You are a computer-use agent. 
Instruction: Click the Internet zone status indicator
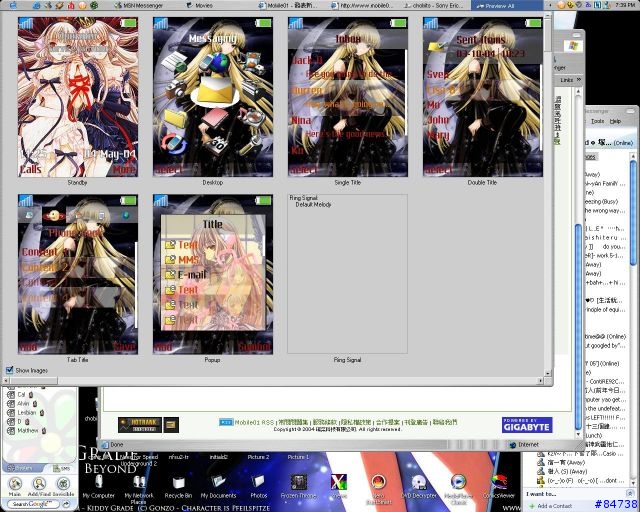click(524, 445)
